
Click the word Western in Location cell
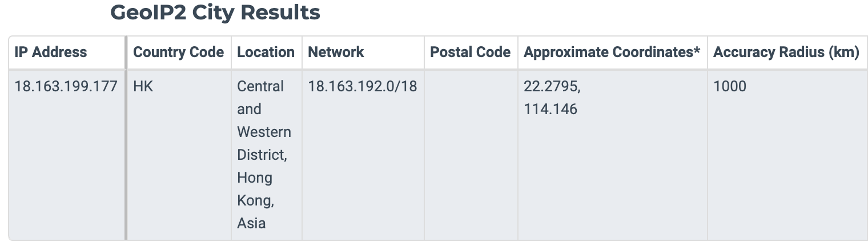point(264,132)
